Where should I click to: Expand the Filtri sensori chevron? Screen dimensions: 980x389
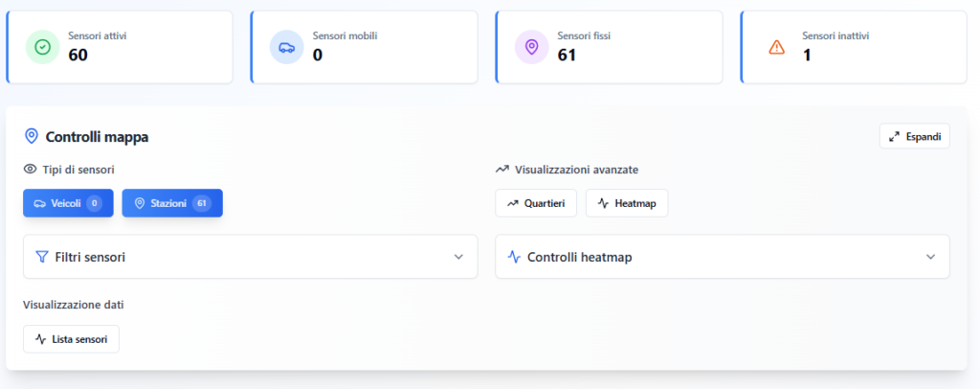pos(458,257)
